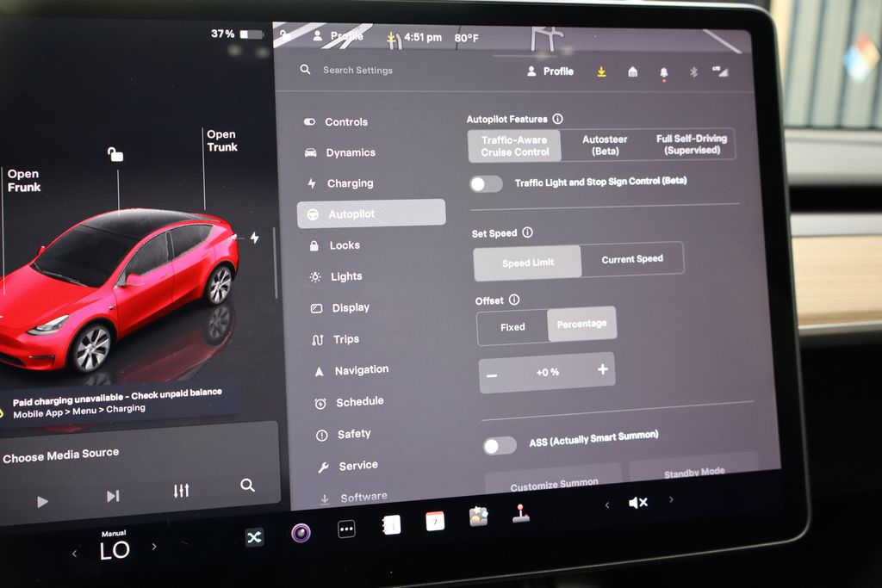This screenshot has height=588, width=882.
Task: Tap the charging bolt icon beside the car
Action: 254,238
